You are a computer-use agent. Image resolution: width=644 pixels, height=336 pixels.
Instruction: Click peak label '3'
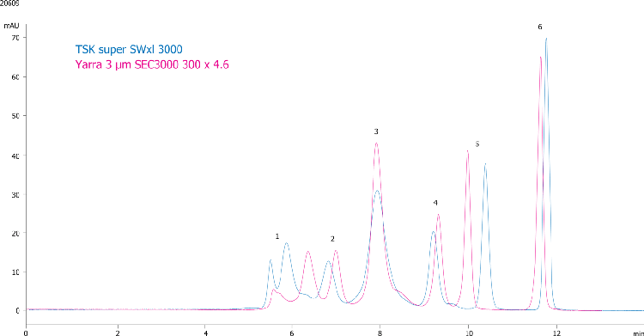(x=376, y=131)
